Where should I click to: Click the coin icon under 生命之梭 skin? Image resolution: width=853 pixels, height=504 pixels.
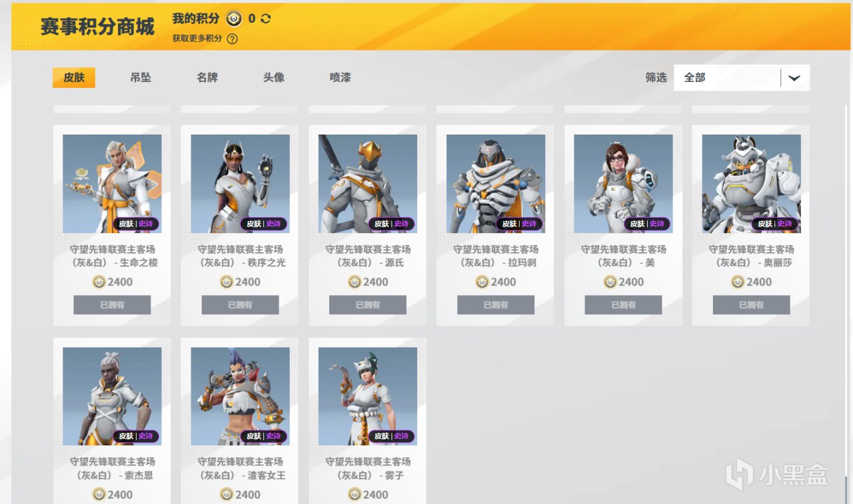[99, 282]
